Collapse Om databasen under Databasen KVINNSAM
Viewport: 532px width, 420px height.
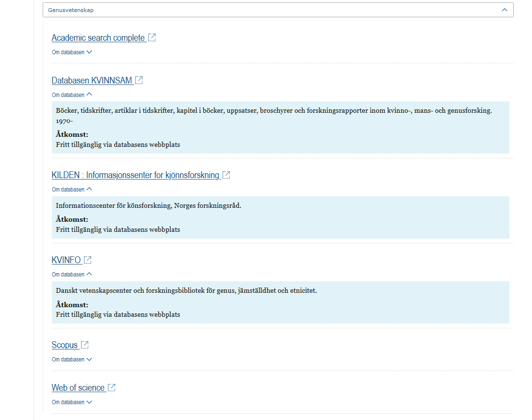71,95
